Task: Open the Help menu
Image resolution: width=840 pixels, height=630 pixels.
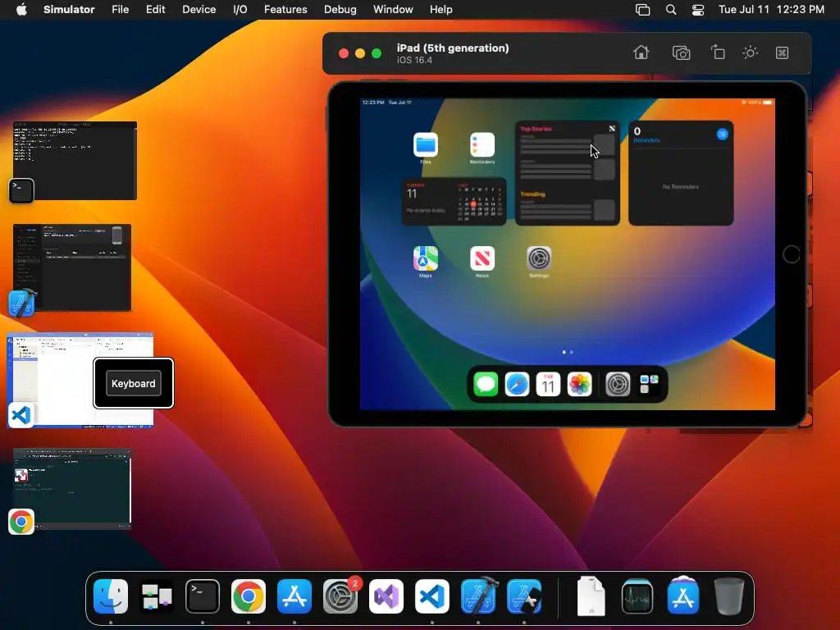Action: click(441, 9)
